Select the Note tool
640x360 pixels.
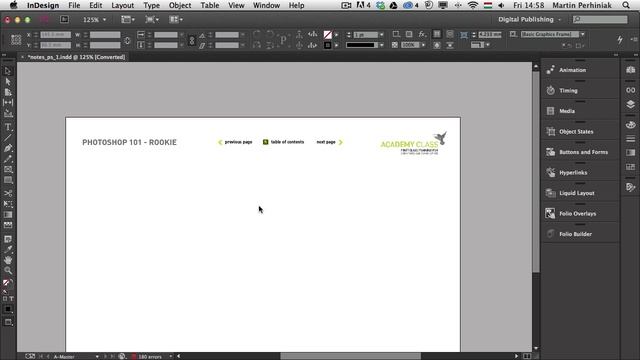click(x=8, y=239)
